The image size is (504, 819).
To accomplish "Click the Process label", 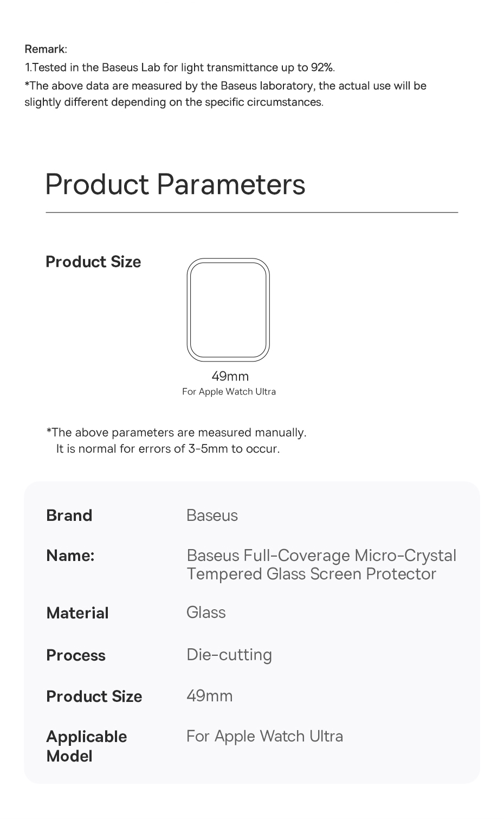I will tap(76, 655).
